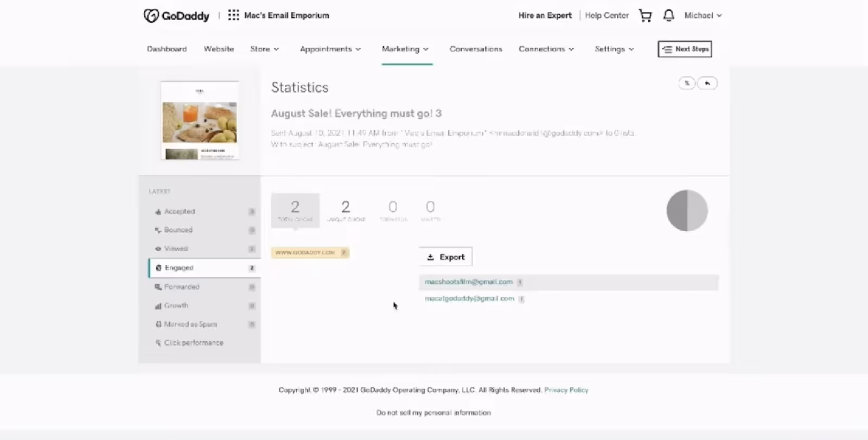Screen dimensions: 868x440
Task: Open Click performance stats
Action: pyautogui.click(x=205, y=343)
